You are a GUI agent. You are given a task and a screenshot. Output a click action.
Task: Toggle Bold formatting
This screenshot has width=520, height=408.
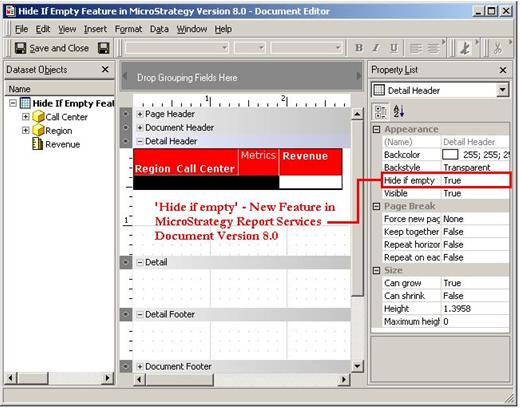point(359,48)
